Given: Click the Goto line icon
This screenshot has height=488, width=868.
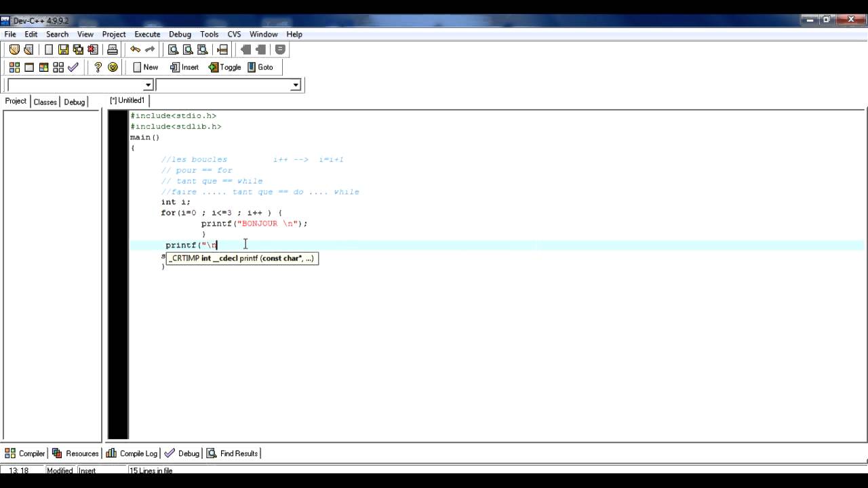Looking at the screenshot, I should [x=222, y=49].
